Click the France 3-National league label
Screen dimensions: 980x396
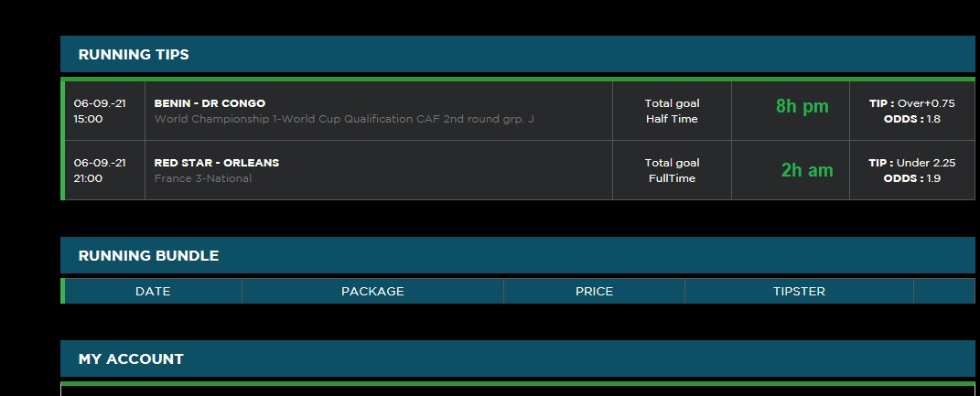coord(203,178)
